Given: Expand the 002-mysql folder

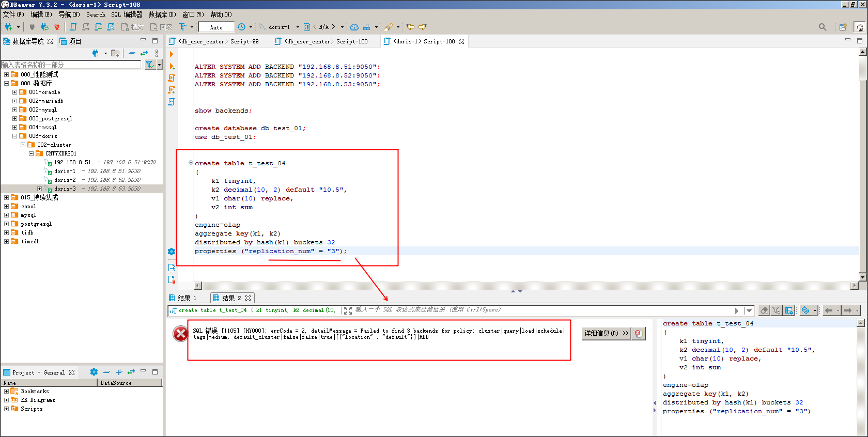Looking at the screenshot, I should (14, 110).
